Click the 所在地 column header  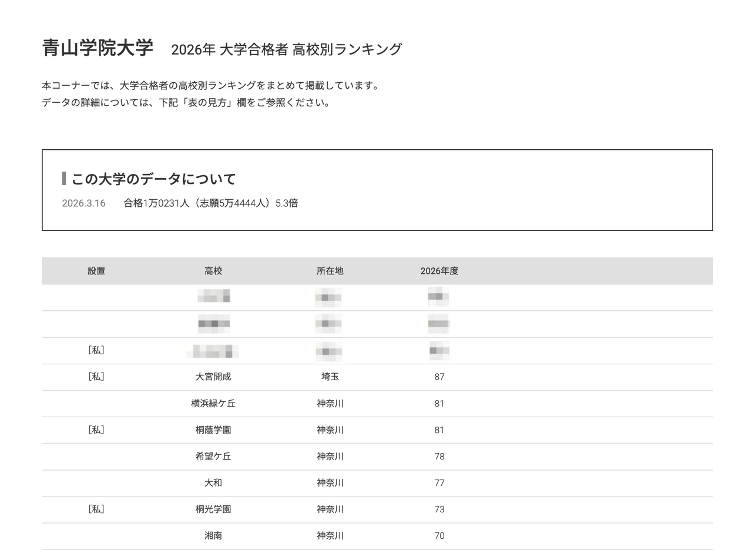tap(330, 271)
